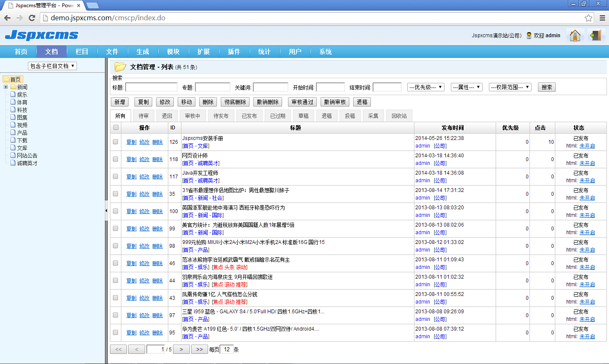
Task: Click the 搜索 search button
Action: click(x=546, y=87)
